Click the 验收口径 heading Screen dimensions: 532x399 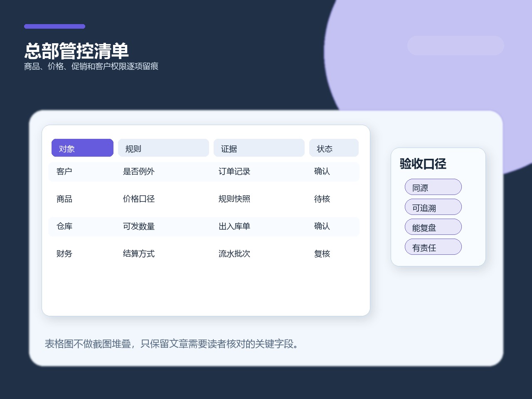click(x=423, y=164)
